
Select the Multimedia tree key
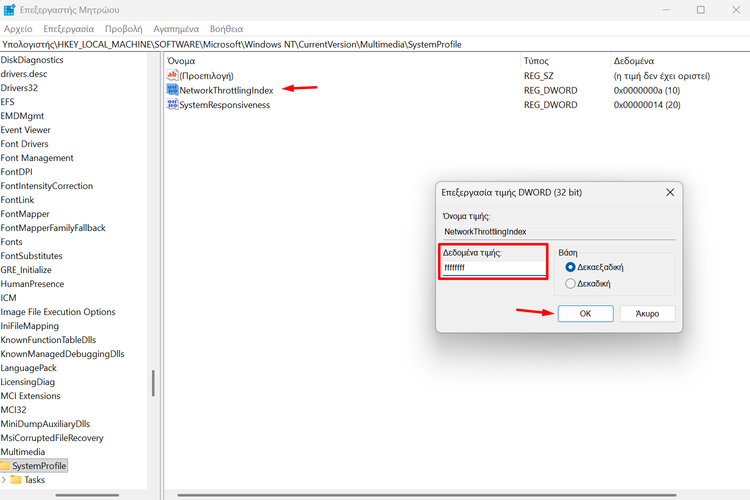coord(22,452)
